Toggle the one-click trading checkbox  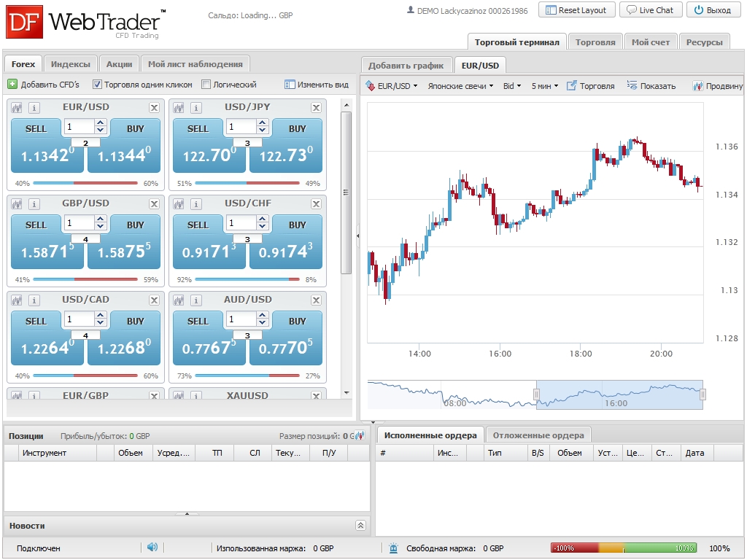tap(98, 85)
